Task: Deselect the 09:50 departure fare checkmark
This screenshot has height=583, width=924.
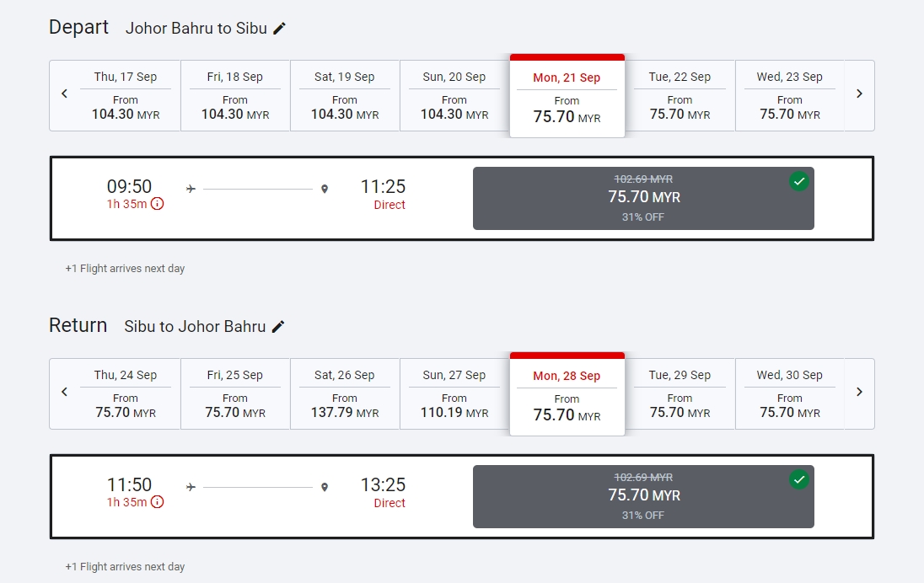Action: (798, 181)
